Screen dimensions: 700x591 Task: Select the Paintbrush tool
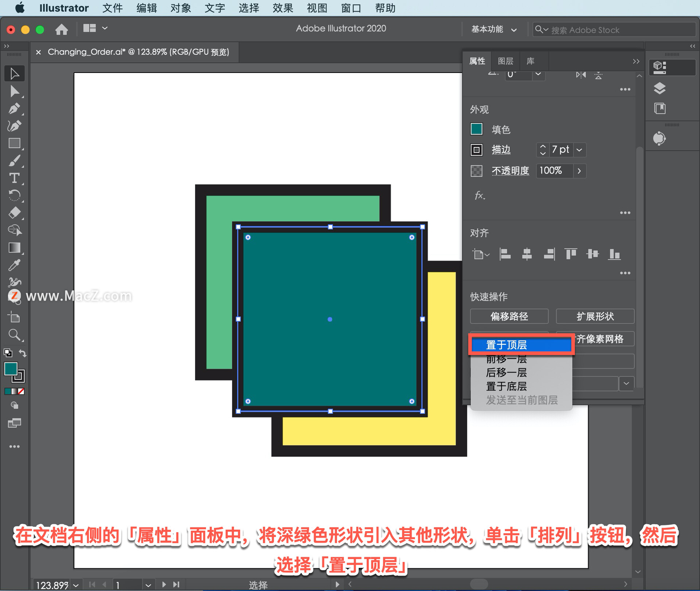[x=15, y=161]
